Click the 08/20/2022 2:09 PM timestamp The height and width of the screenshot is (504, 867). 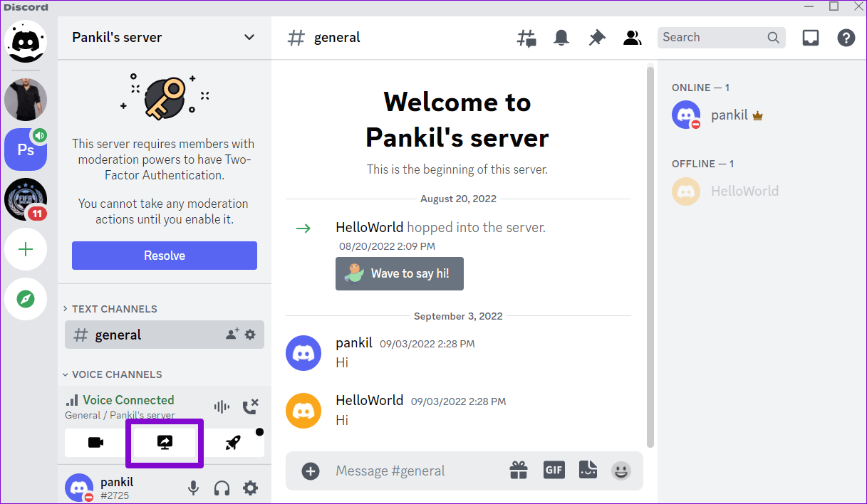(x=387, y=246)
